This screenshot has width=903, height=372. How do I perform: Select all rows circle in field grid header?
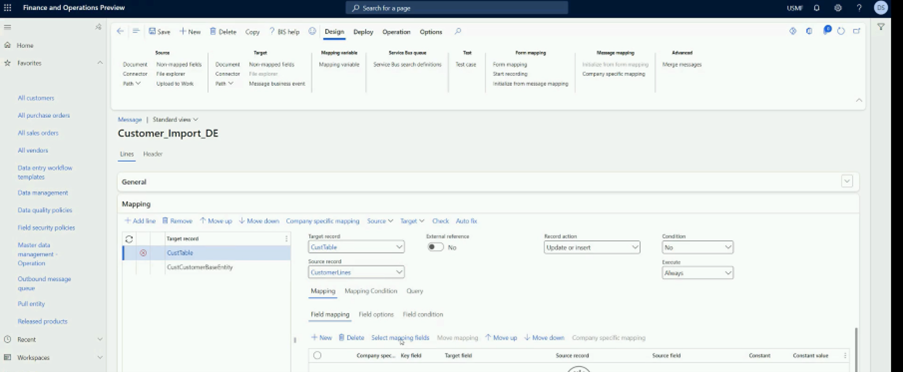(317, 356)
